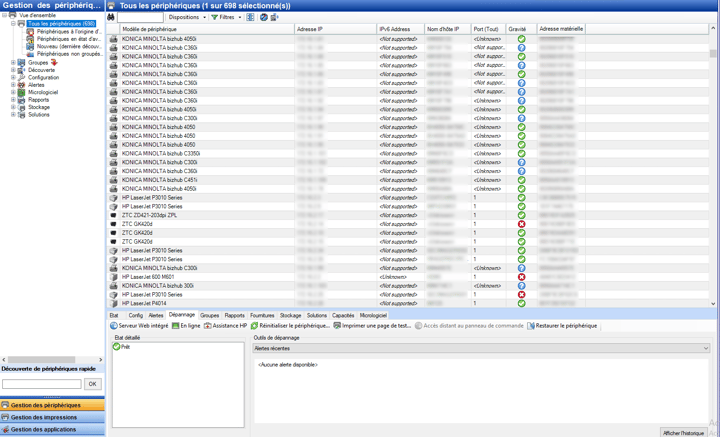Sort by Gravité column header
Image resolution: width=720 pixels, height=437 pixels.
click(521, 29)
